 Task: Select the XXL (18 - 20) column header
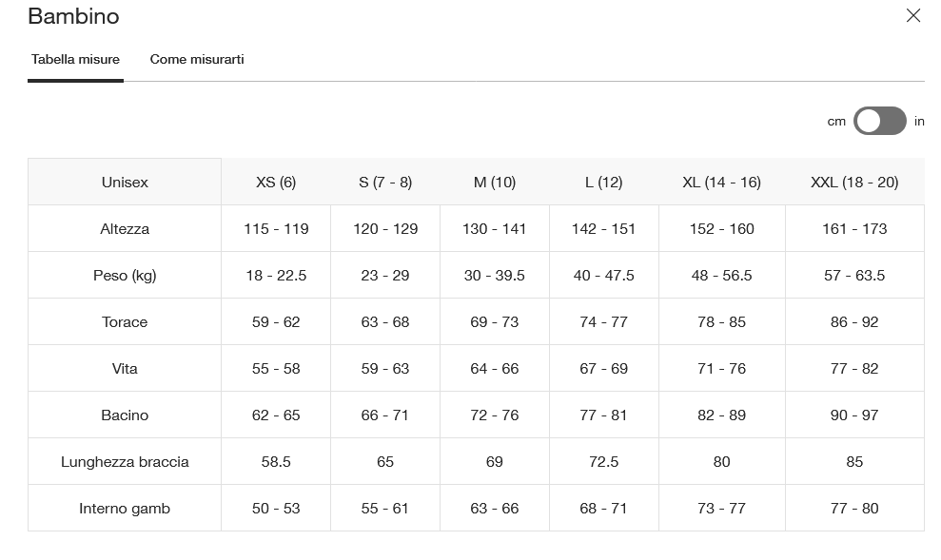point(854,183)
